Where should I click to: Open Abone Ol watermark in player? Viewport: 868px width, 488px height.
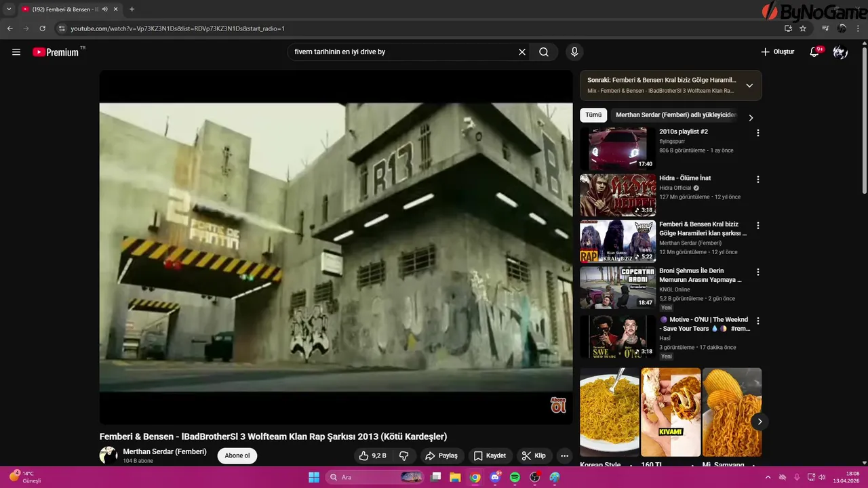[558, 405]
